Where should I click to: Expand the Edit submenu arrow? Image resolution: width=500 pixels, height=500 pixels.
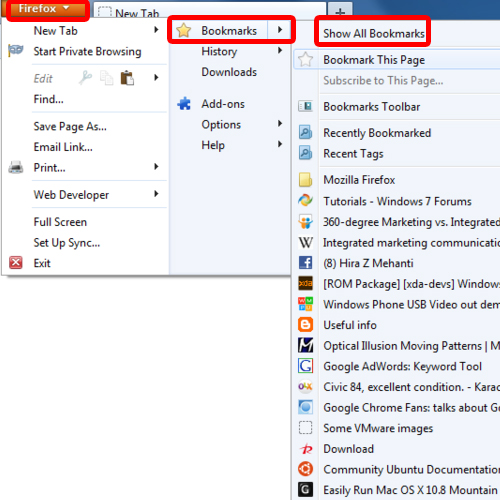point(156,78)
